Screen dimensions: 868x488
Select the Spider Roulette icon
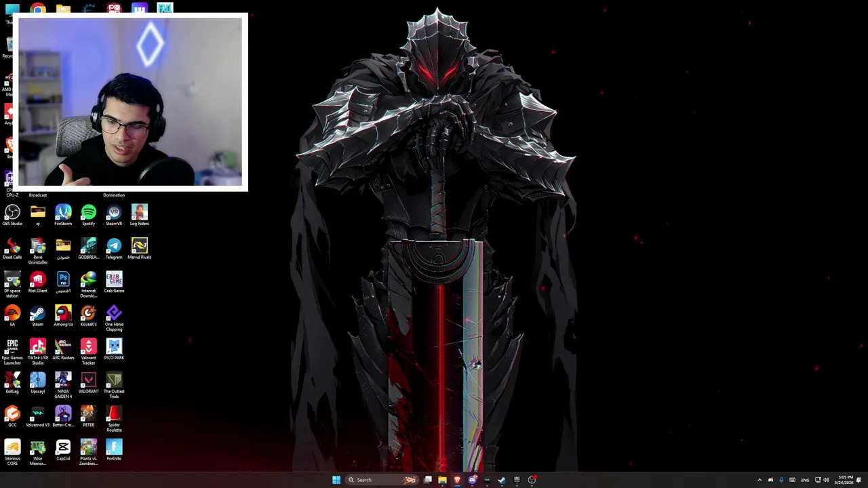coord(114,417)
